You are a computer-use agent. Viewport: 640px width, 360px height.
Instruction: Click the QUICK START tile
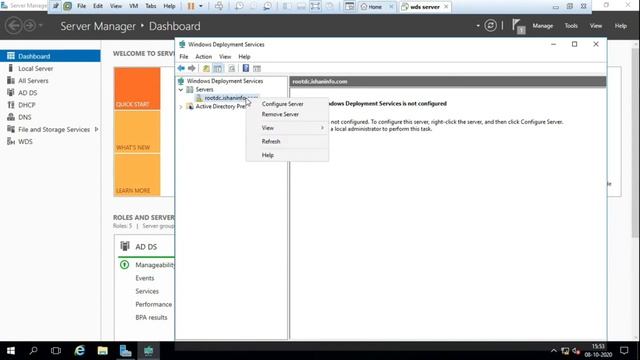coord(137,89)
